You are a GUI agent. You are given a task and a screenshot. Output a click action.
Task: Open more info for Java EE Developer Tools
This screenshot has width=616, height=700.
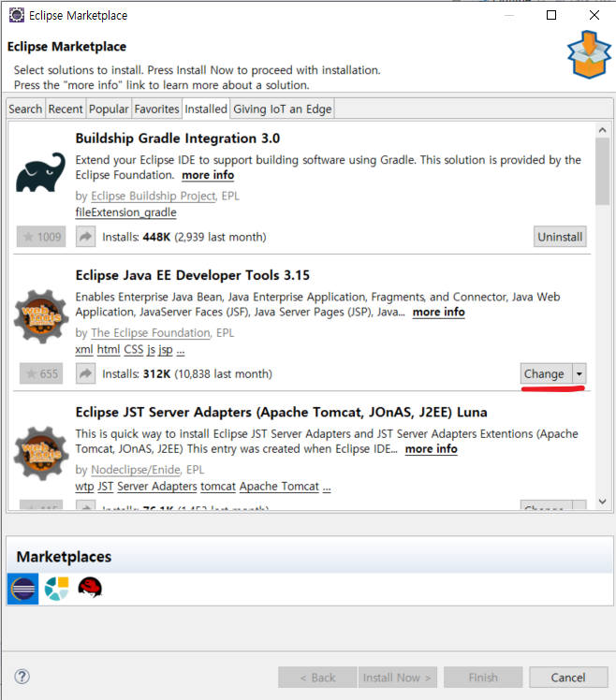[439, 312]
